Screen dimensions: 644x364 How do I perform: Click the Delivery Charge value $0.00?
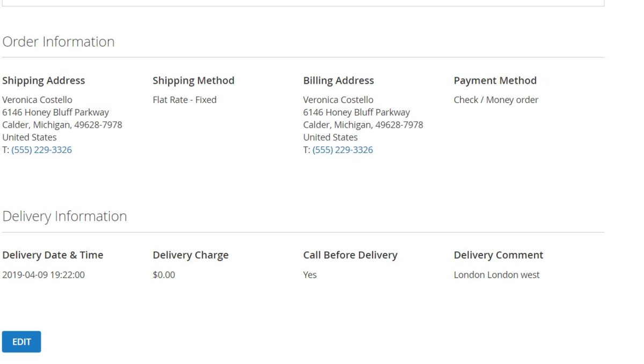coord(164,274)
